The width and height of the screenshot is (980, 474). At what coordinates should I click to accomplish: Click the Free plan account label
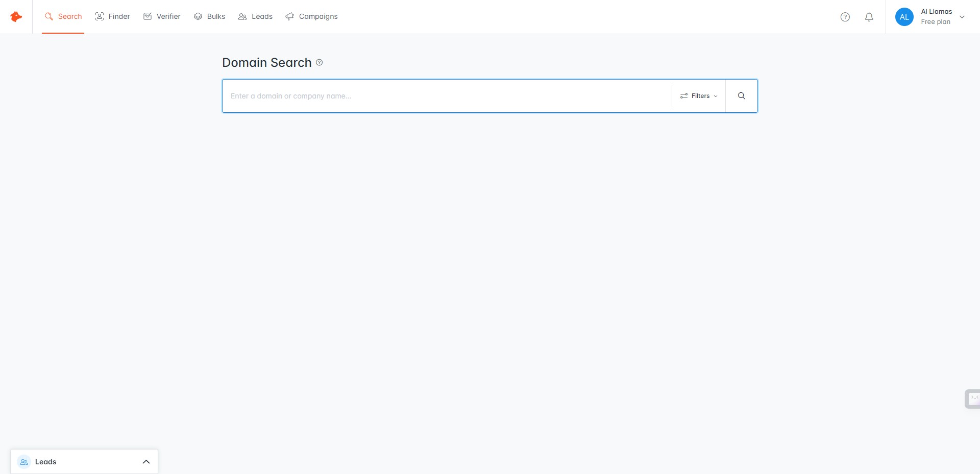pos(936,21)
